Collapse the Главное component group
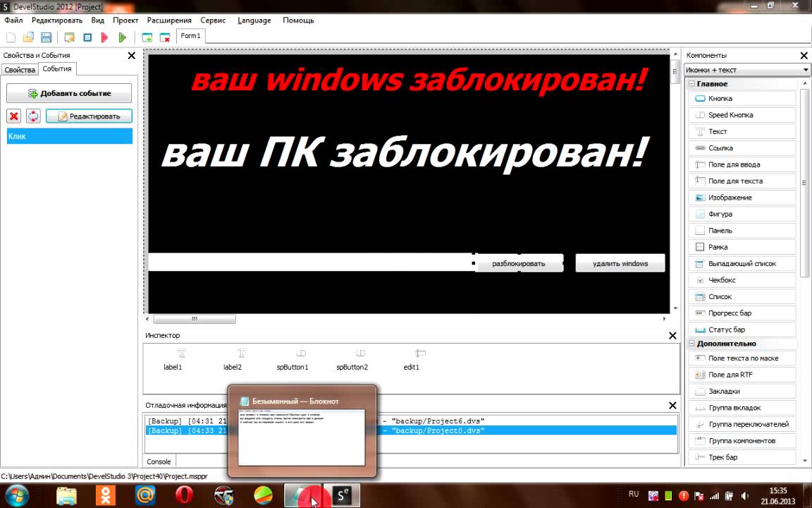812x508 pixels. coord(691,84)
